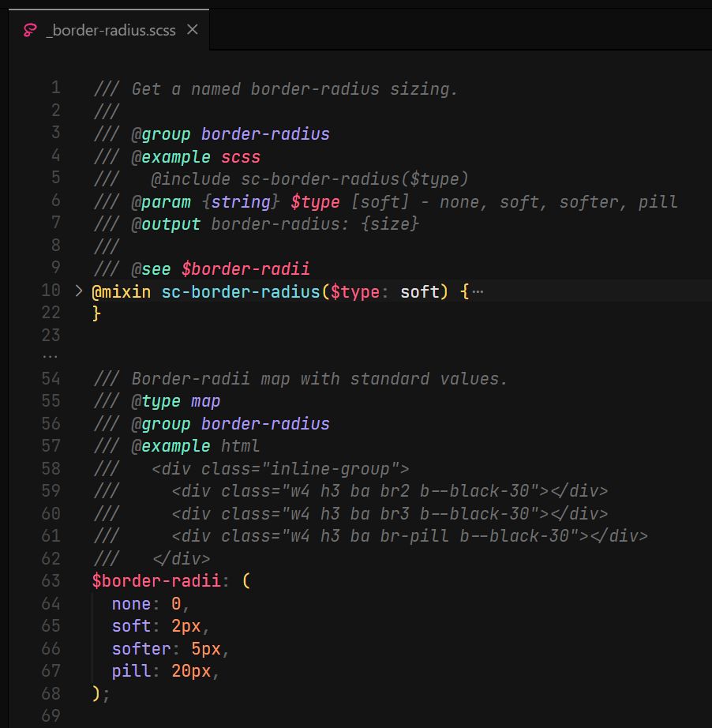Click line number 63 in the gutter

(51, 581)
